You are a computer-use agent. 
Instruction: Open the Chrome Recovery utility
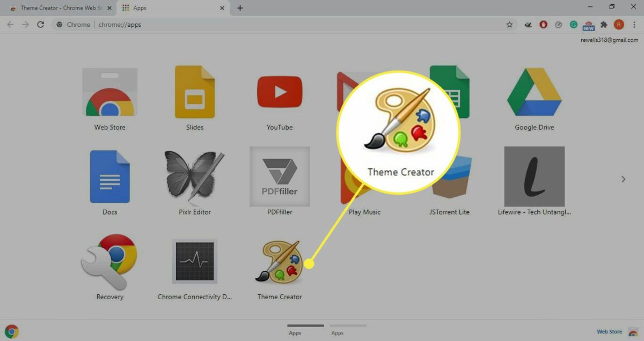[109, 261]
